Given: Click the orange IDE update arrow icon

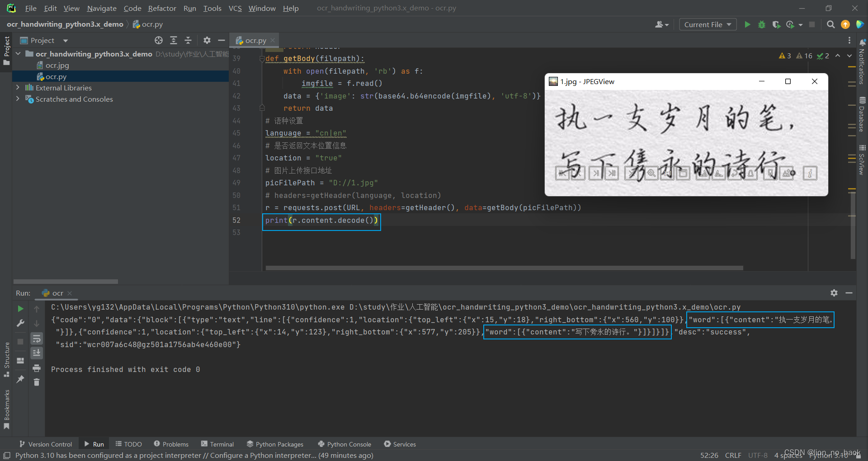Looking at the screenshot, I should 845,24.
